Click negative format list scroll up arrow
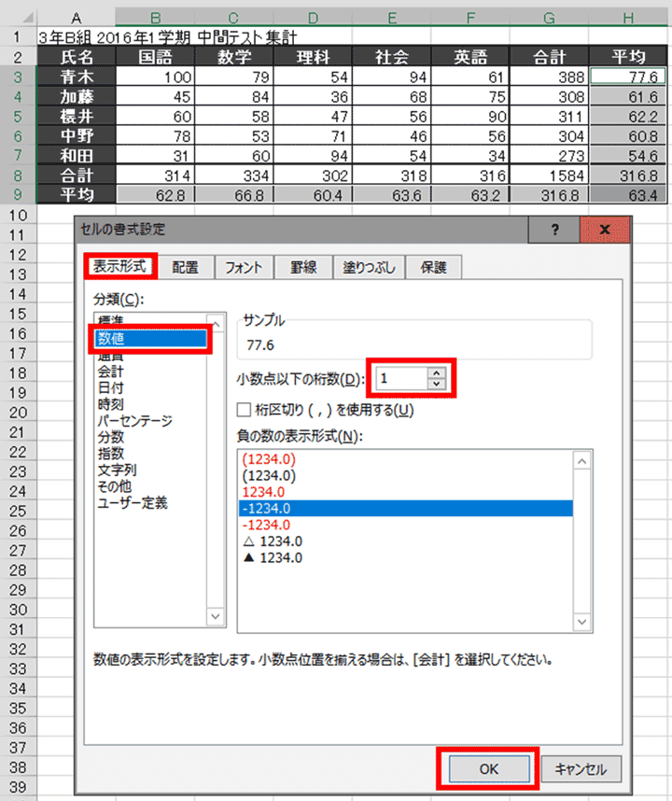 (x=582, y=461)
